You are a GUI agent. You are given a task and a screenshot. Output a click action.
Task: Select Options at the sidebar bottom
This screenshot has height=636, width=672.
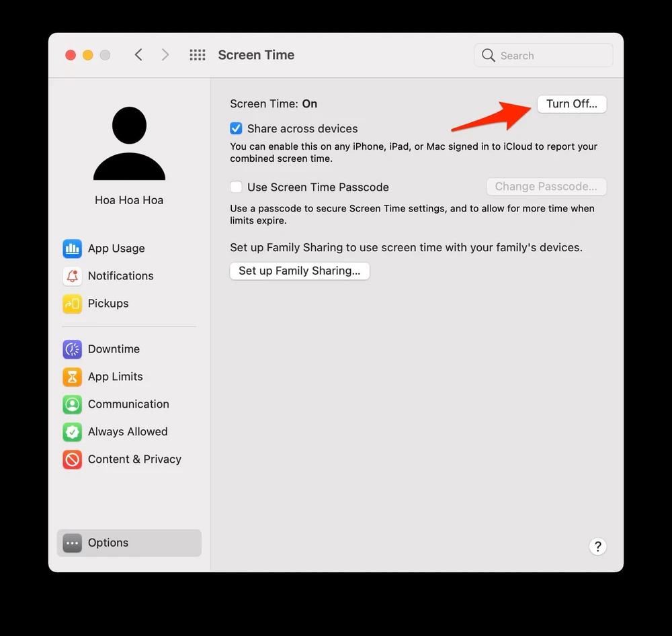pyautogui.click(x=108, y=543)
